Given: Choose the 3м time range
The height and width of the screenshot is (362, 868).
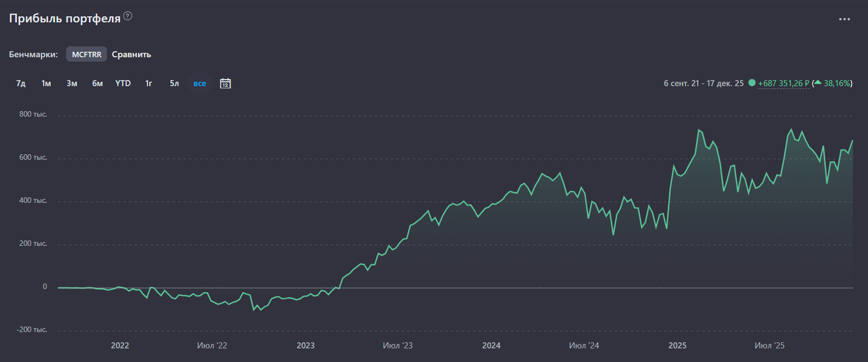Looking at the screenshot, I should [72, 83].
